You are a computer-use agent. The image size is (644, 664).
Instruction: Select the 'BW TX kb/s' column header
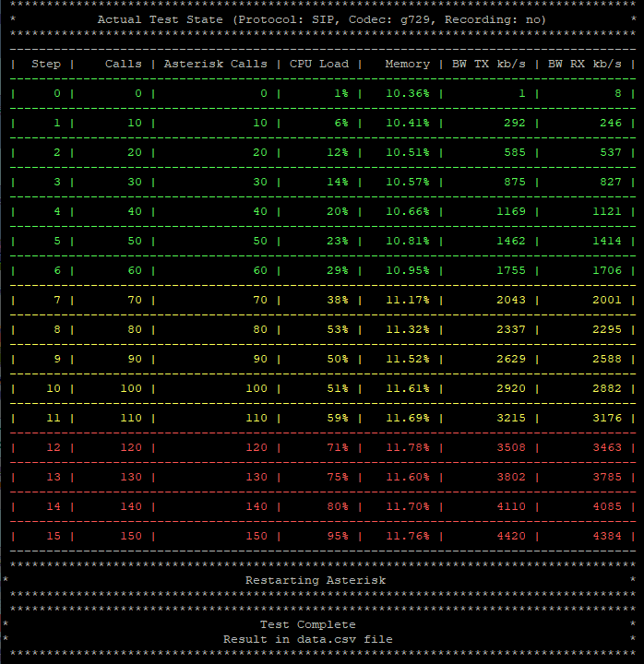click(x=488, y=64)
